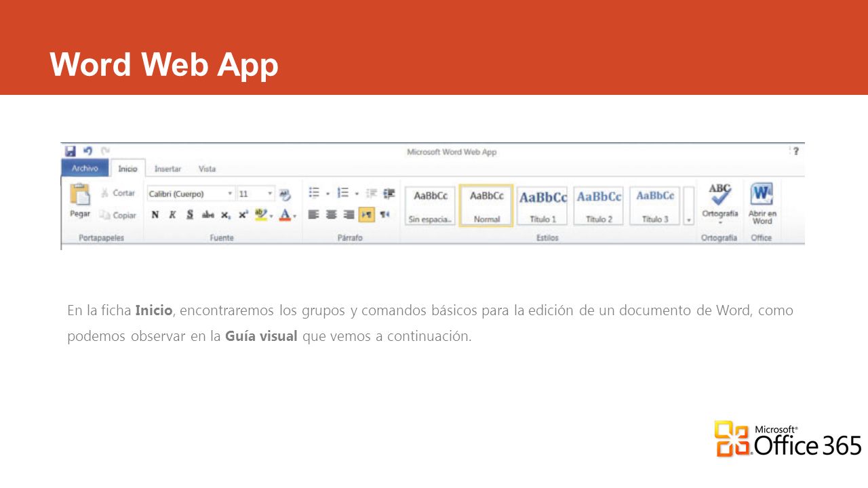Align text right
This screenshot has width=868, height=488.
click(x=349, y=214)
